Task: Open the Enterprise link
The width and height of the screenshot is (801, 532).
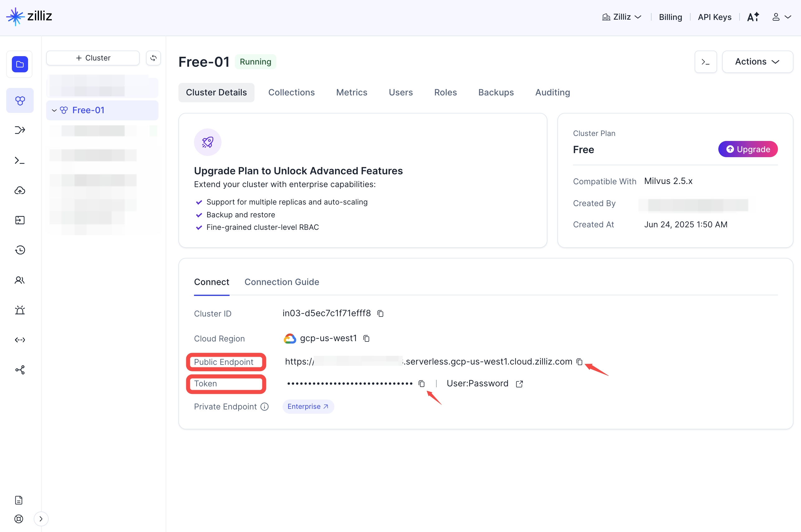Action: point(308,406)
